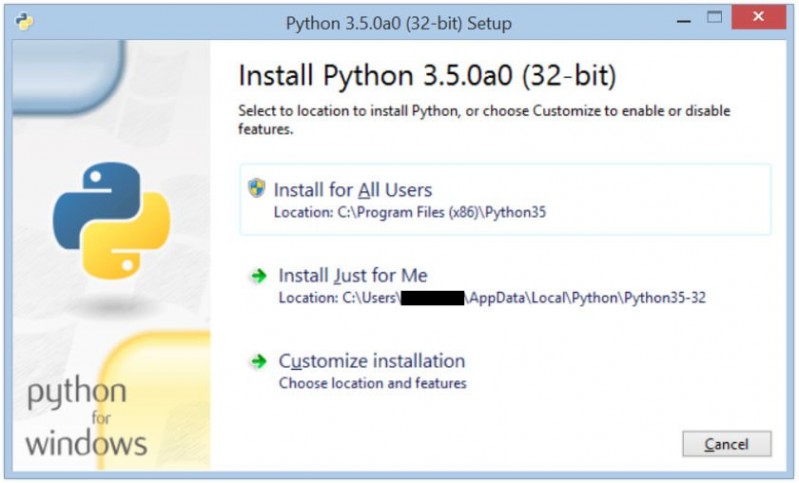
Task: Click the shield icon beside Install for All Users
Action: 257,188
